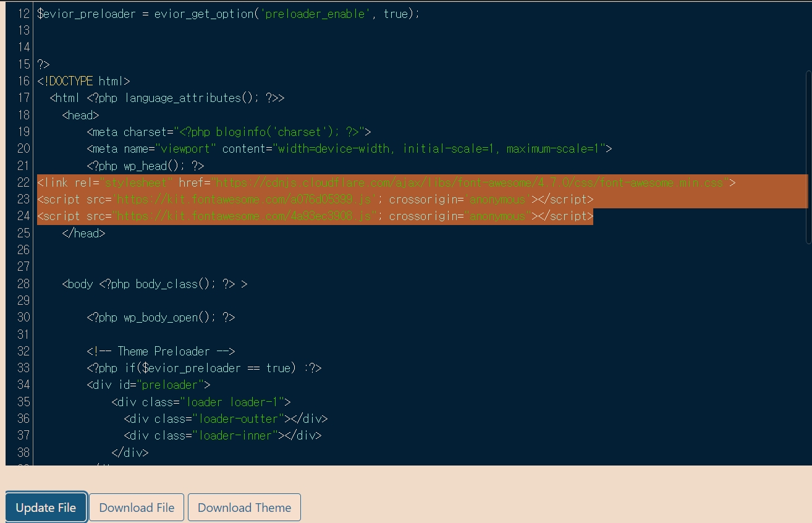
Task: Click the Download File button
Action: click(137, 508)
